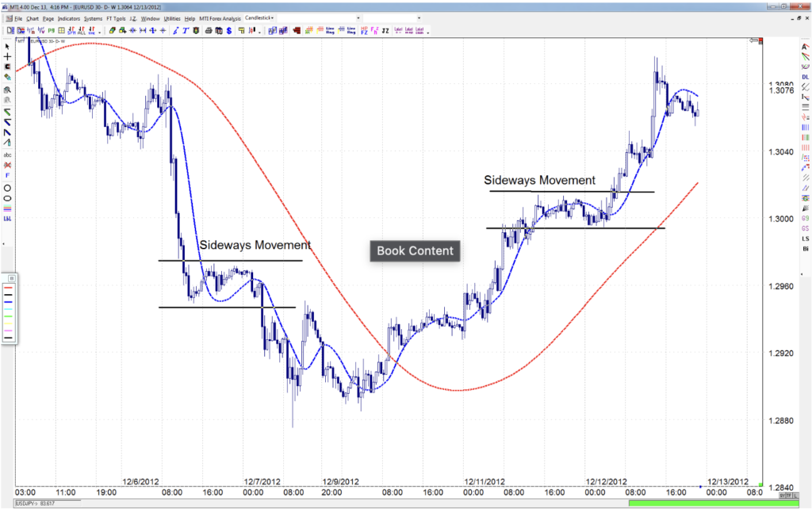Screen dimensions: 812x512
Task: Open the rightmost toolbar combo box dropdown
Action: tap(420, 17)
